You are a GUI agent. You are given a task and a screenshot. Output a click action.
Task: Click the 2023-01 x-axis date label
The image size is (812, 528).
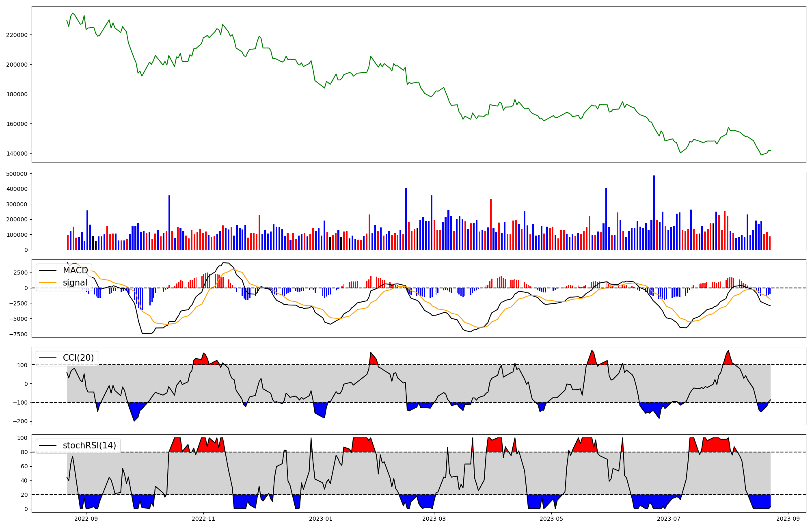[321, 519]
